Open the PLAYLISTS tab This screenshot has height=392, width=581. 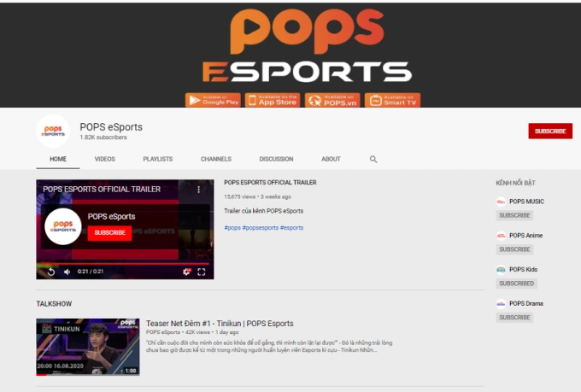tap(158, 159)
